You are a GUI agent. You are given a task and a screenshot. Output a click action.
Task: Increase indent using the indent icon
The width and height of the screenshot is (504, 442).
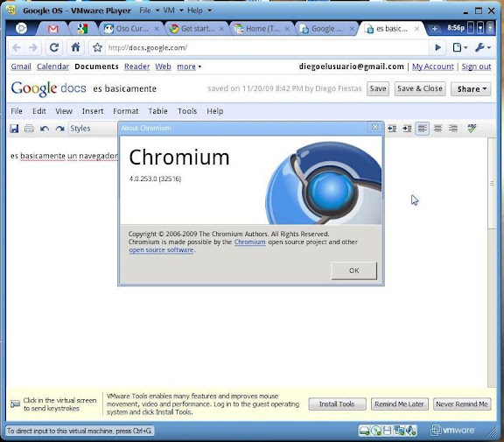[x=407, y=129]
